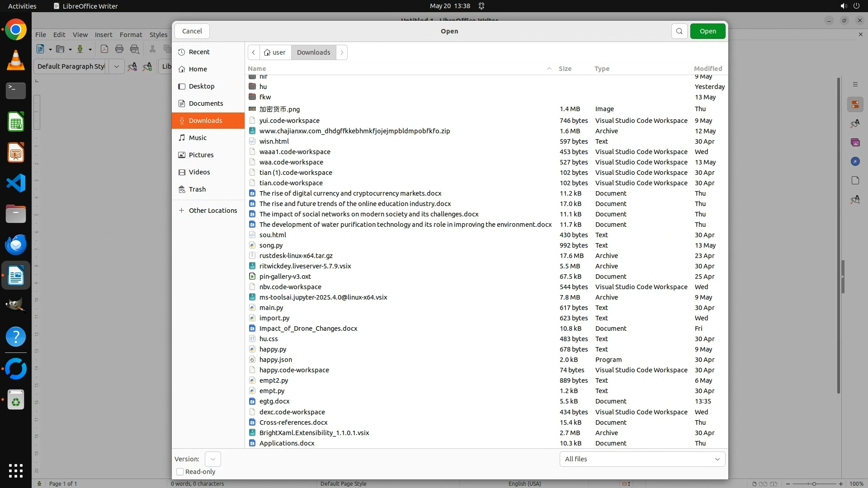868x488 pixels.
Task: Open the Navigator sidebar icon
Action: (855, 162)
